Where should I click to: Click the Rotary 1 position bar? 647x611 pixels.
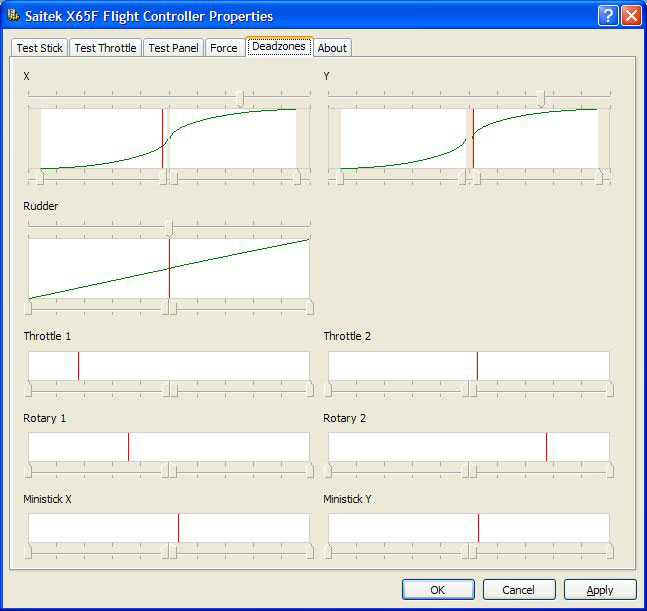coord(169,447)
